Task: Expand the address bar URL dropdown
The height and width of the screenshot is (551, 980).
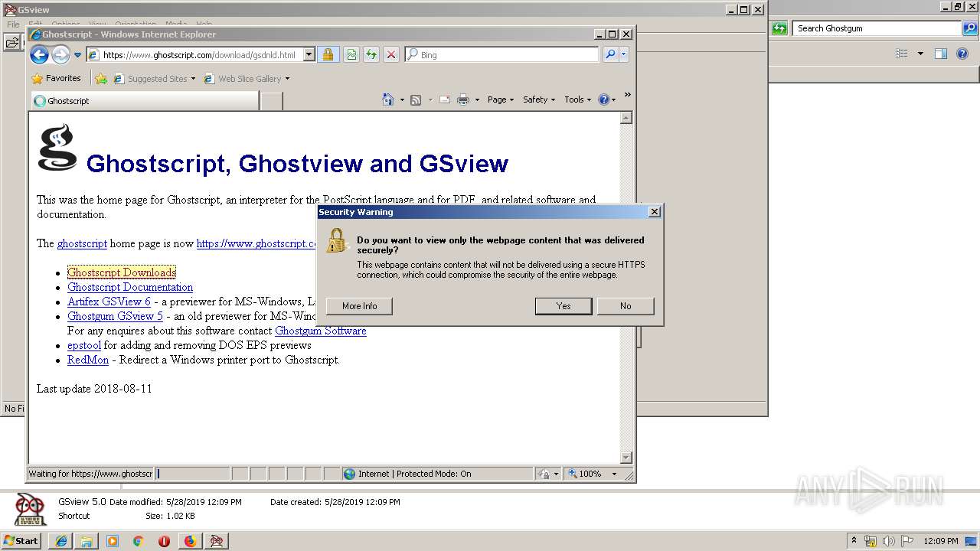Action: pyautogui.click(x=309, y=55)
